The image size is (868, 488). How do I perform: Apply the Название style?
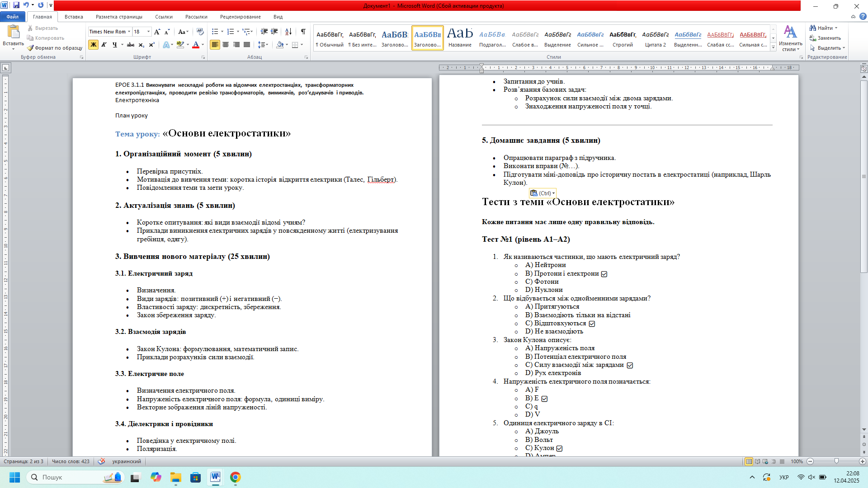[460, 38]
